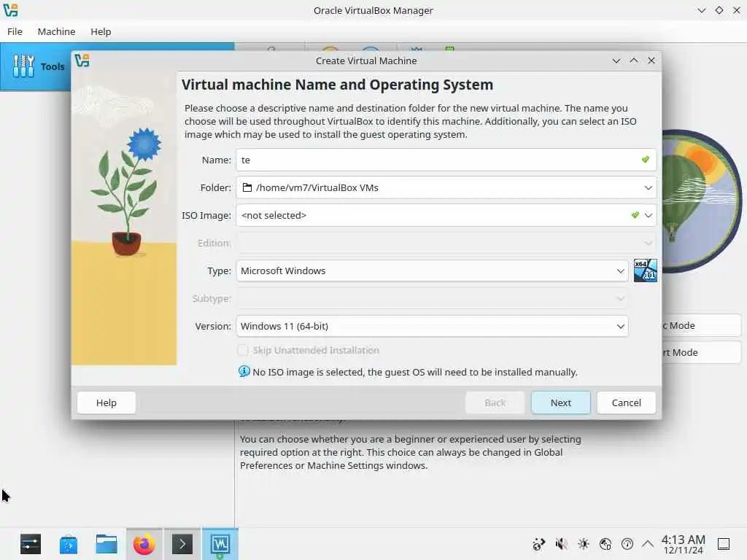Click the green checkmark in the ISO Image field
This screenshot has width=747, height=560.
pyautogui.click(x=635, y=215)
